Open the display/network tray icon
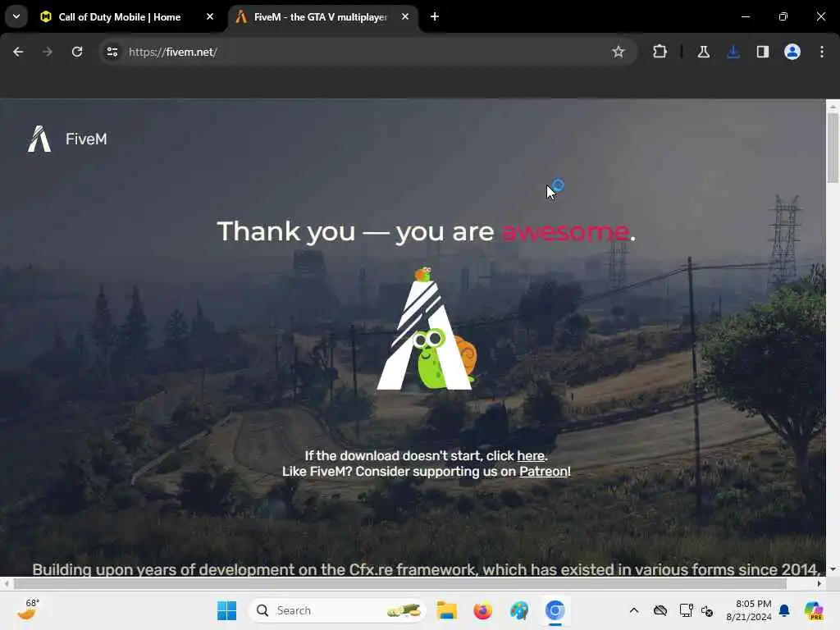The width and height of the screenshot is (840, 630). coord(686,610)
